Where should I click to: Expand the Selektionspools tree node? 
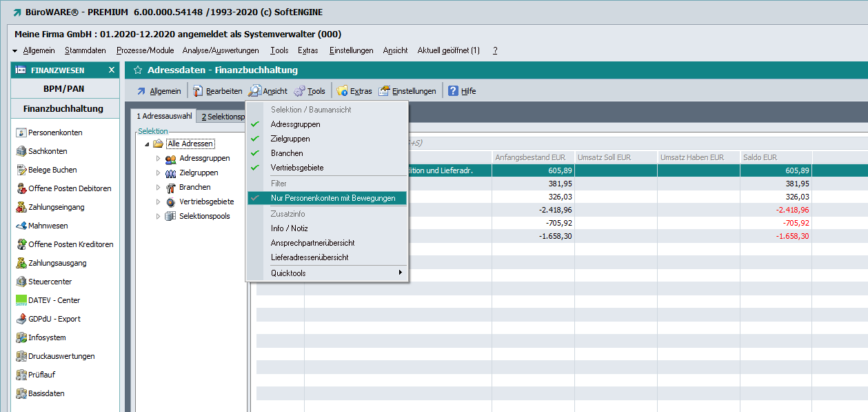[x=158, y=217]
